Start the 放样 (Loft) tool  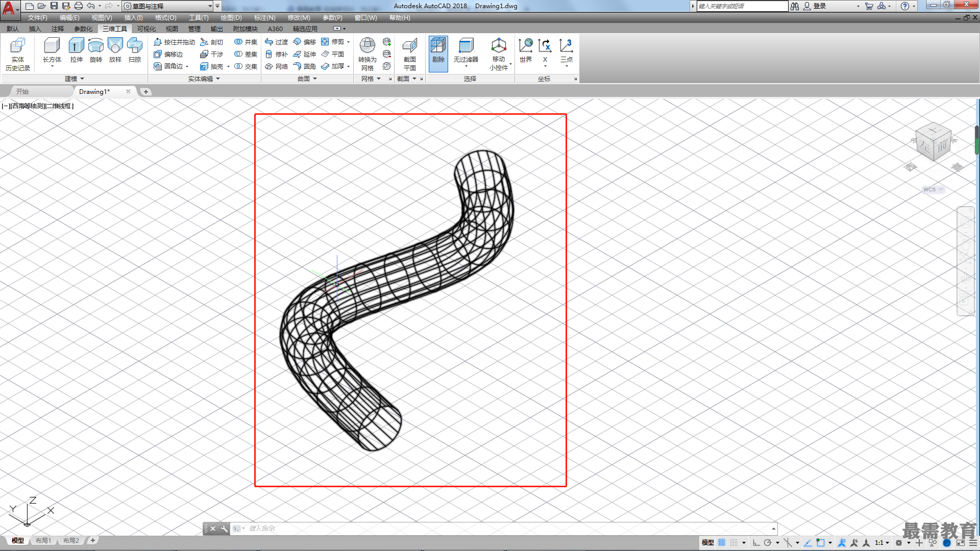click(115, 51)
